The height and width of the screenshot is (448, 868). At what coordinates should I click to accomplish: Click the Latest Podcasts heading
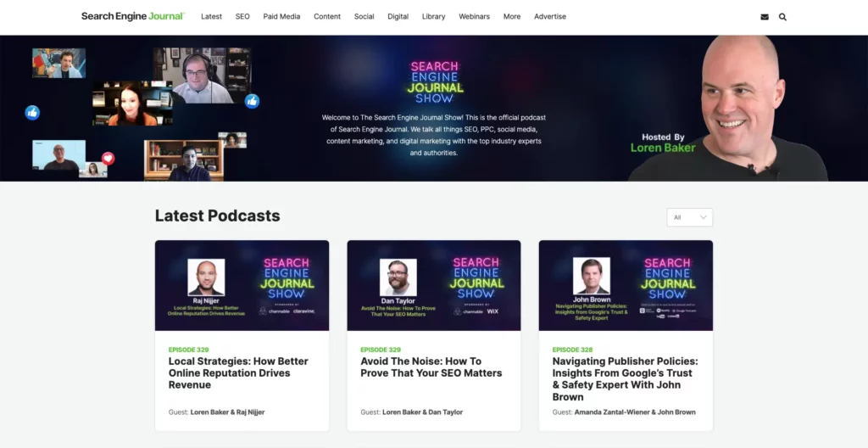218,216
